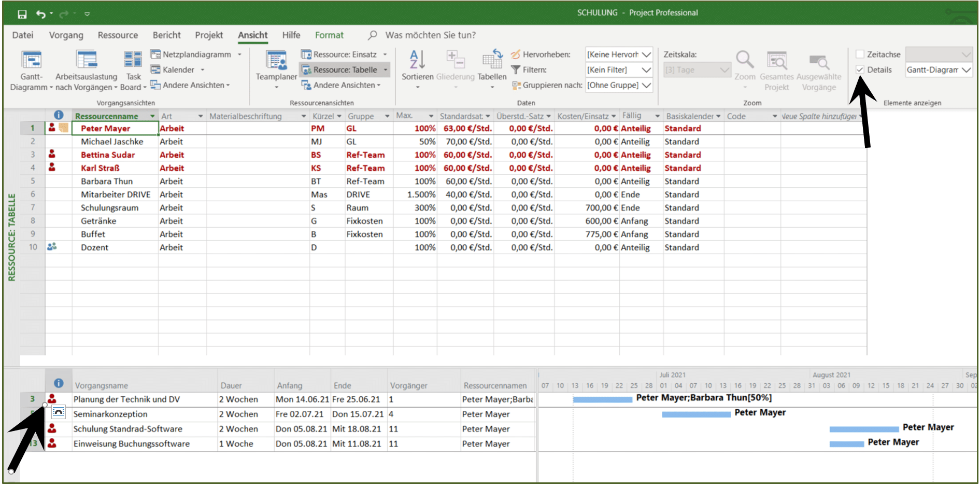Expand the Ressourcenname column filter arrow
Viewport: 980px width, 486px height.
(152, 116)
